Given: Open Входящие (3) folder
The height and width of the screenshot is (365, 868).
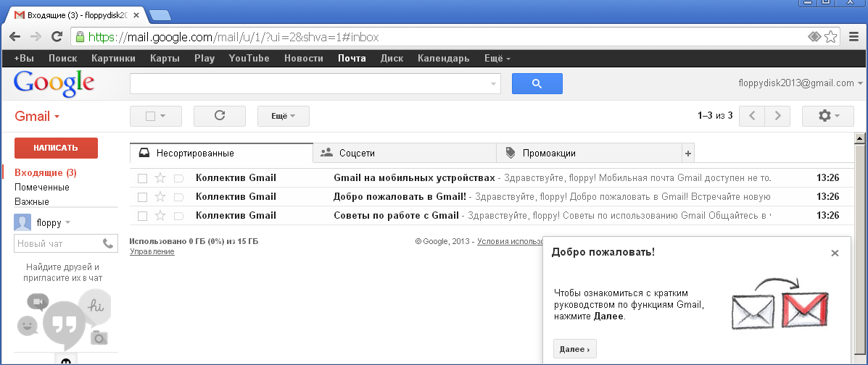Looking at the screenshot, I should (x=46, y=172).
